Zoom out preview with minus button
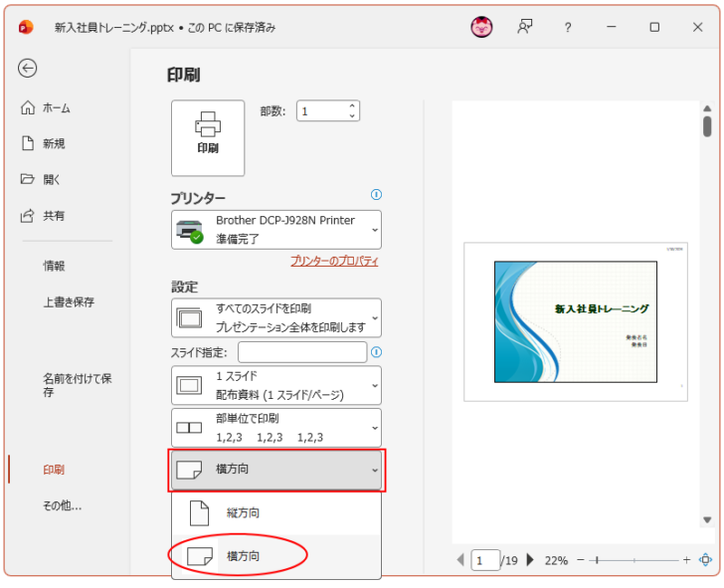This screenshot has width=724, height=588. pyautogui.click(x=581, y=560)
